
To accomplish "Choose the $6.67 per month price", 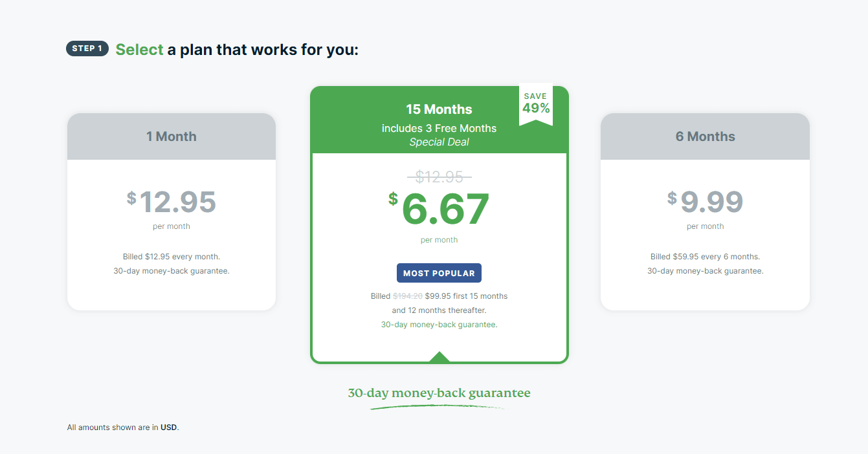I will tap(439, 209).
